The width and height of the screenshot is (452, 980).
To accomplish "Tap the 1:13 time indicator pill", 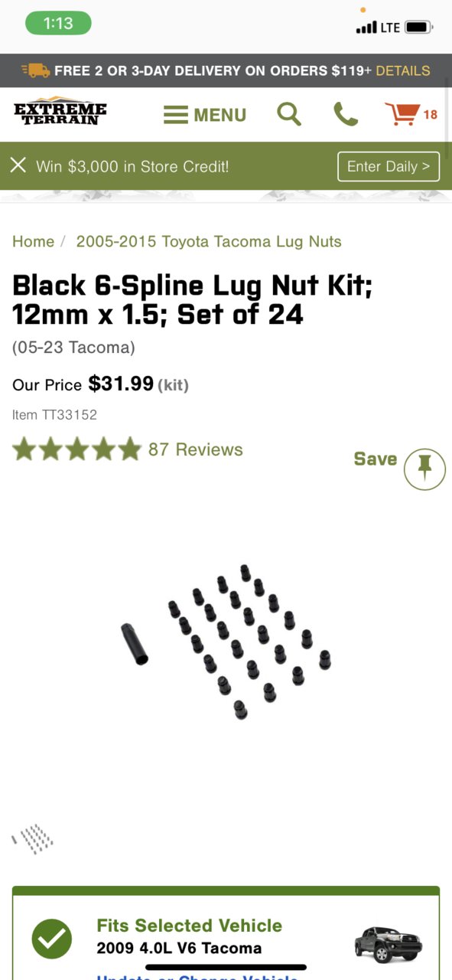I will coord(58,23).
